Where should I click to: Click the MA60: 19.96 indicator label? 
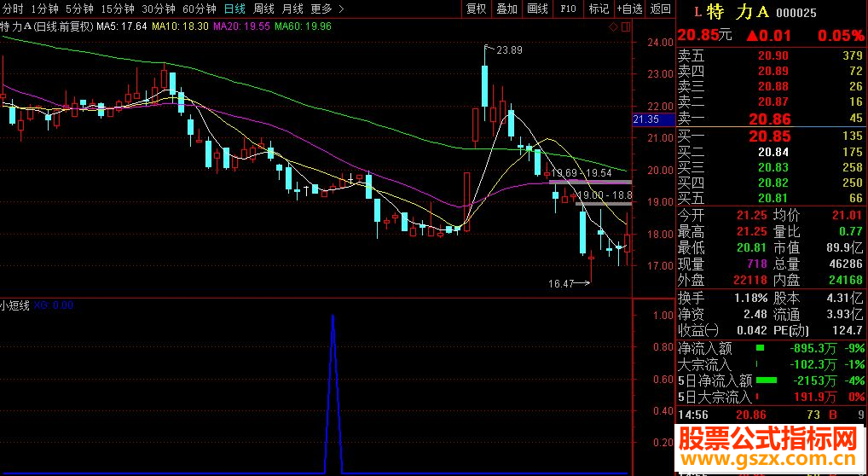[x=304, y=26]
